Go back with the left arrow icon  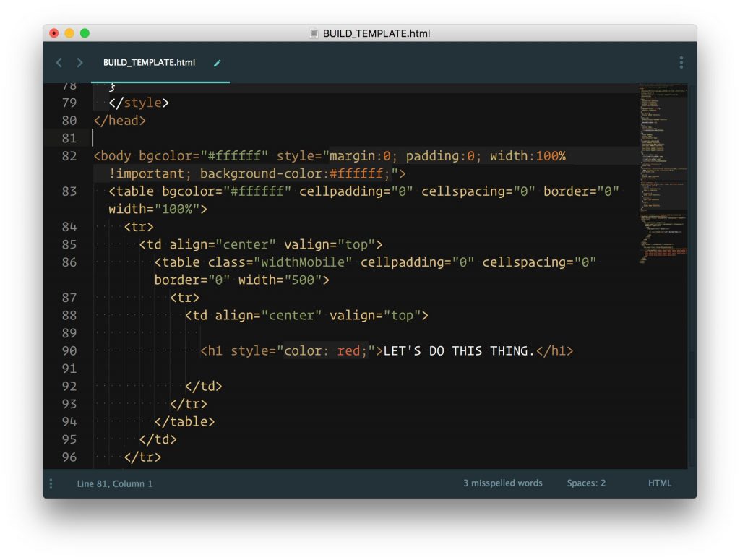tap(59, 62)
